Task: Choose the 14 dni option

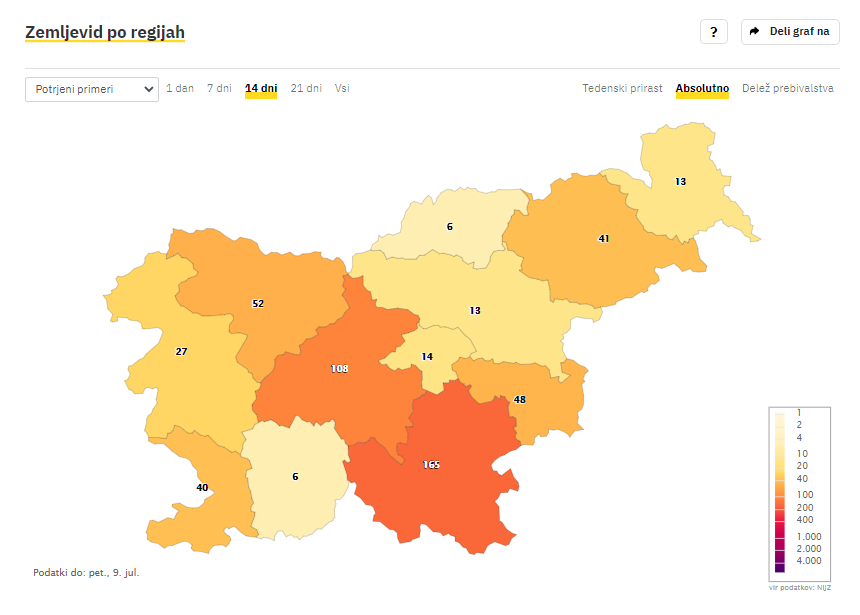Action: pos(261,89)
